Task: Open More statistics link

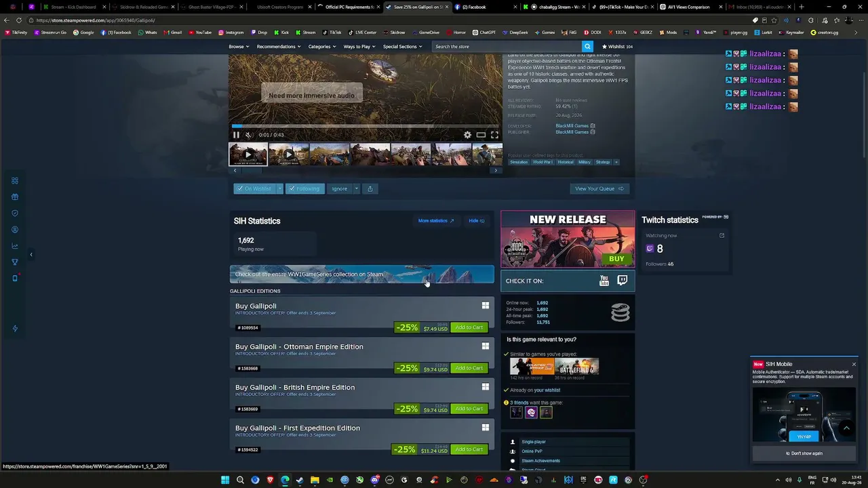Action: [436, 221]
